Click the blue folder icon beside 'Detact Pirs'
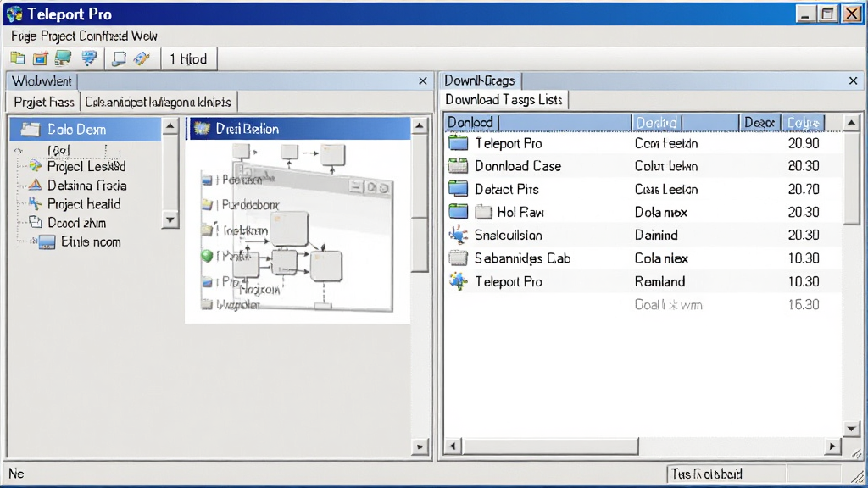The height and width of the screenshot is (488, 868). pos(458,189)
